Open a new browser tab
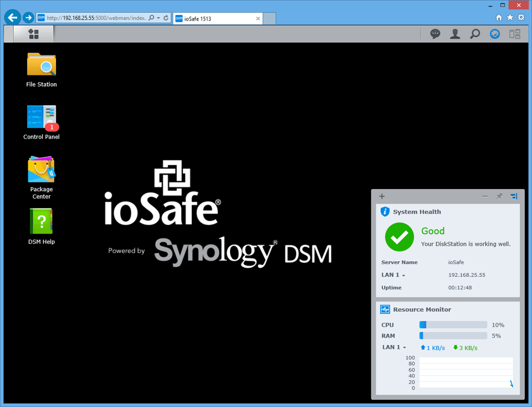Screen dimensions: 532x407 pos(269,19)
